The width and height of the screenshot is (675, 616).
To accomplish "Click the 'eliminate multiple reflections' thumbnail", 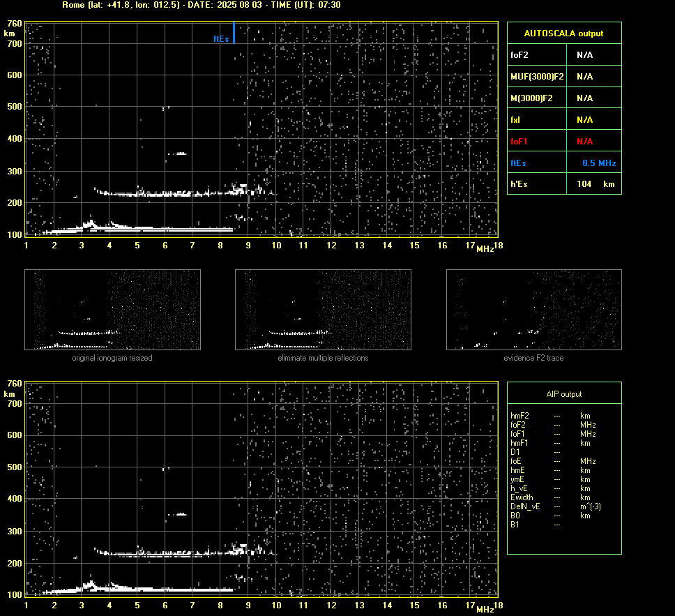I will tap(323, 310).
